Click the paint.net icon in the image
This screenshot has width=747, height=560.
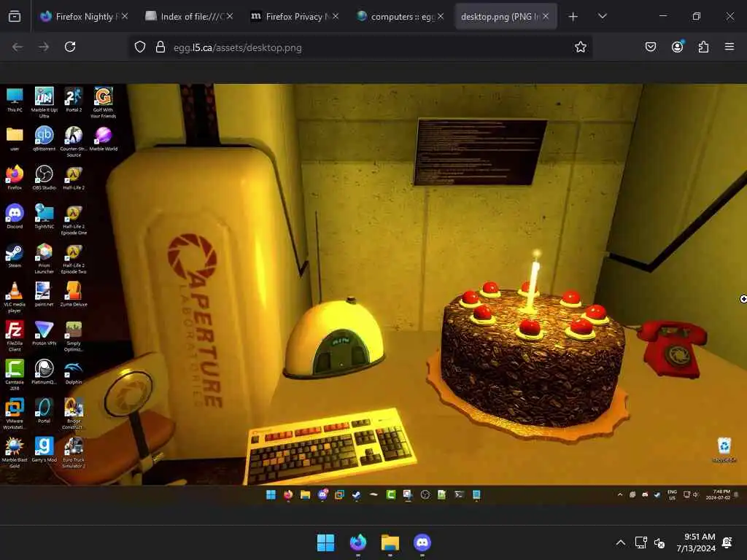(x=44, y=294)
